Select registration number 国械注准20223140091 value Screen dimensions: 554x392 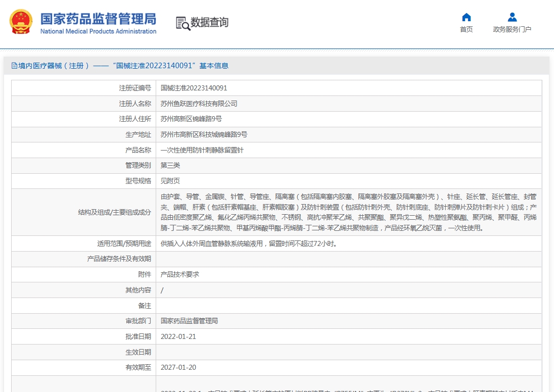click(x=194, y=88)
